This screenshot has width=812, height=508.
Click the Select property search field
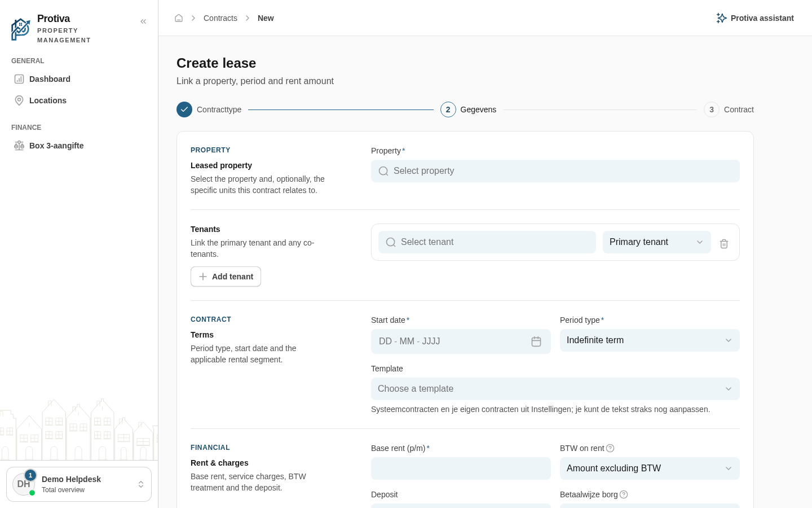click(555, 171)
